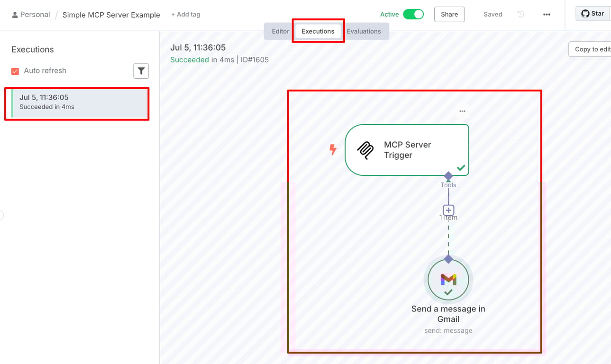
Task: Switch to the Editor tab
Action: pyautogui.click(x=280, y=31)
